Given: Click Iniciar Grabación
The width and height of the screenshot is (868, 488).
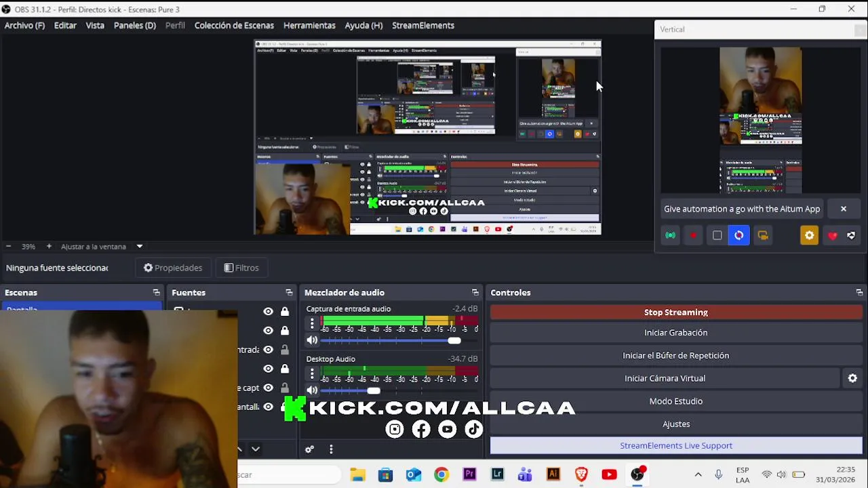Looking at the screenshot, I should (x=676, y=333).
